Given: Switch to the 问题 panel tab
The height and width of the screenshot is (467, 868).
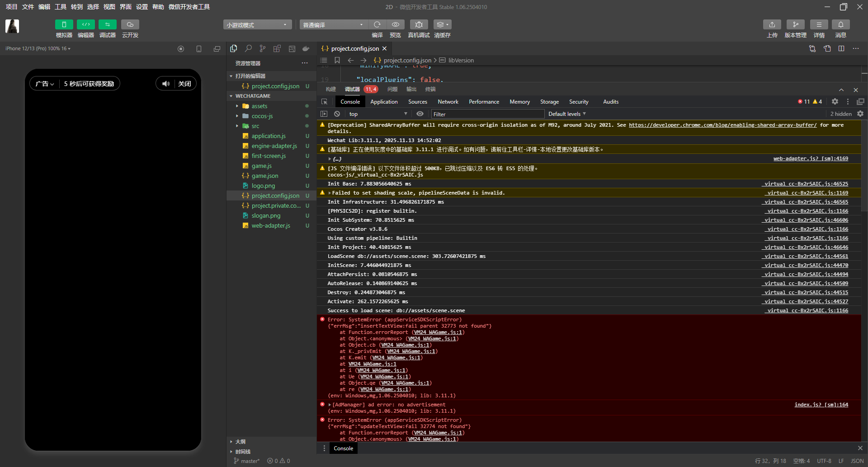Looking at the screenshot, I should click(392, 89).
